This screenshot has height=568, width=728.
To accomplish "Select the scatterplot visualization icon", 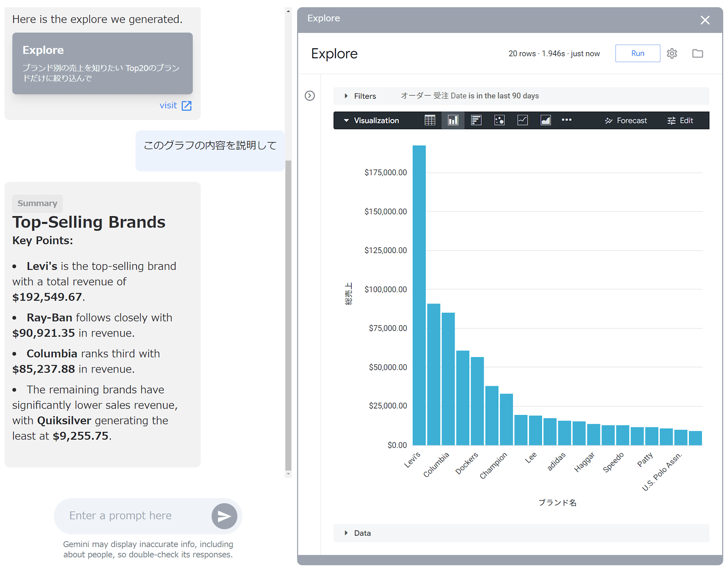I will point(499,120).
